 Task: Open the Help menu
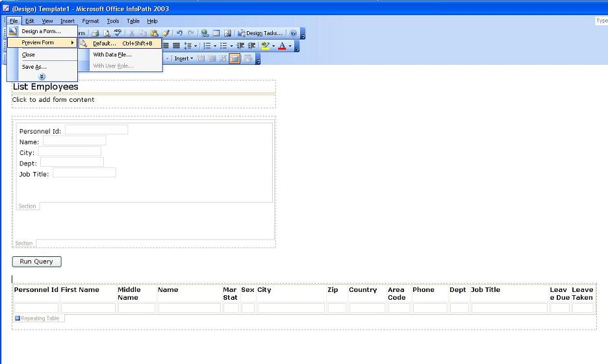(152, 21)
